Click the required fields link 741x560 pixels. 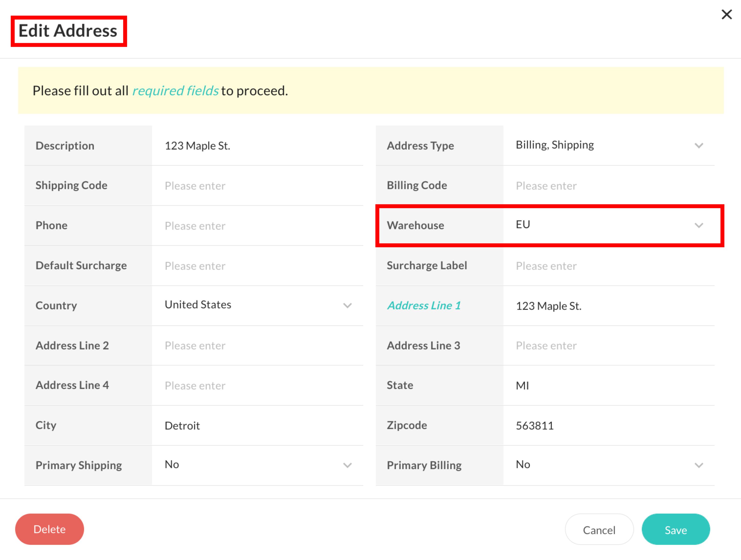pyautogui.click(x=175, y=91)
